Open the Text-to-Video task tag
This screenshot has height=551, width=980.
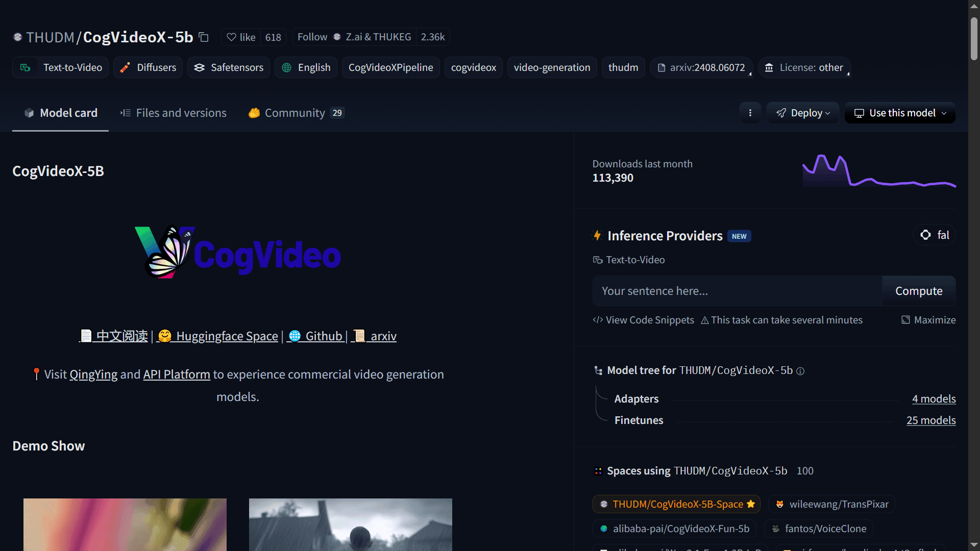point(60,67)
